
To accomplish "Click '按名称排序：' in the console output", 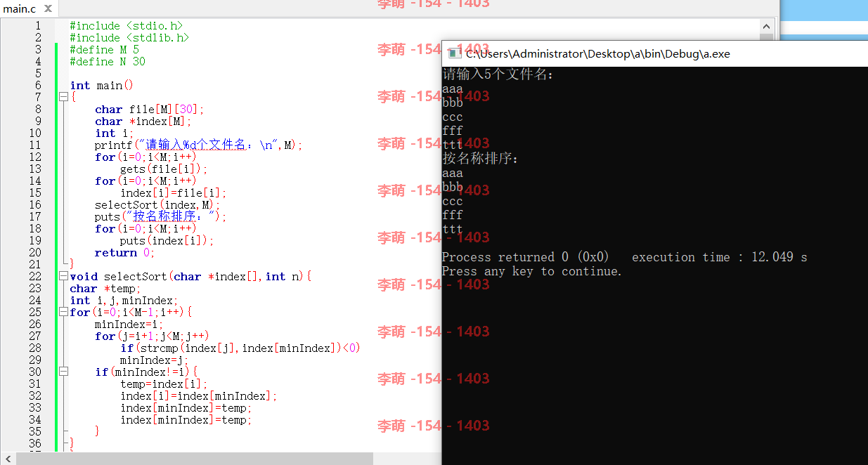I will [x=481, y=158].
